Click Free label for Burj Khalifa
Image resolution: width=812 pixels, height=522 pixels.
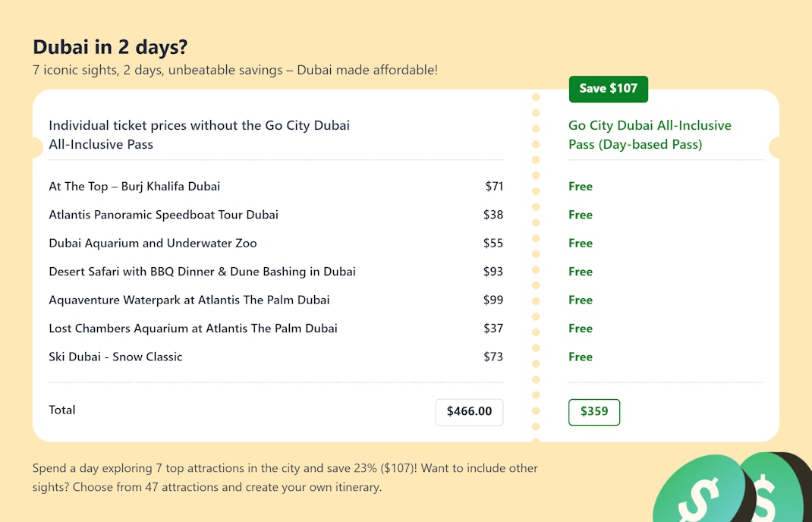pos(581,187)
